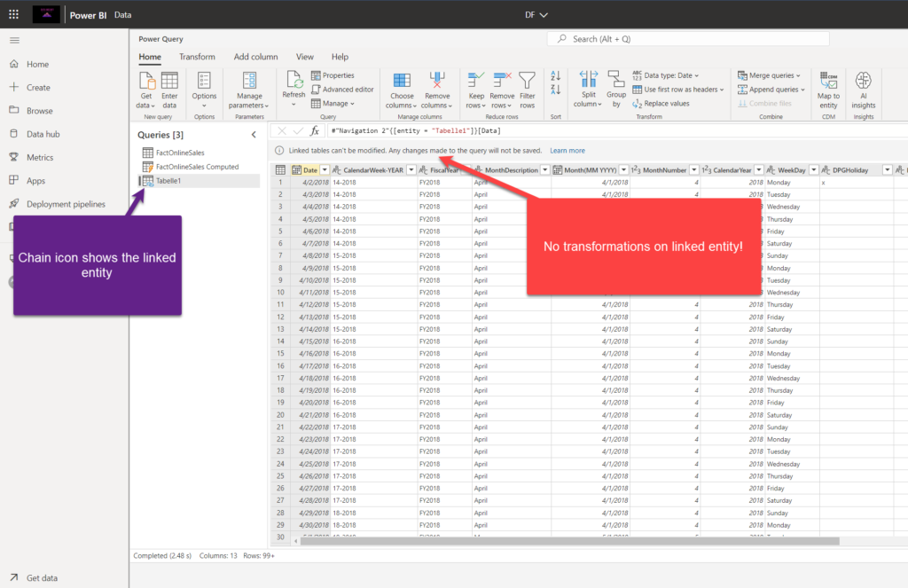Switch to the Transform tab
This screenshot has width=908, height=588.
[x=197, y=57]
